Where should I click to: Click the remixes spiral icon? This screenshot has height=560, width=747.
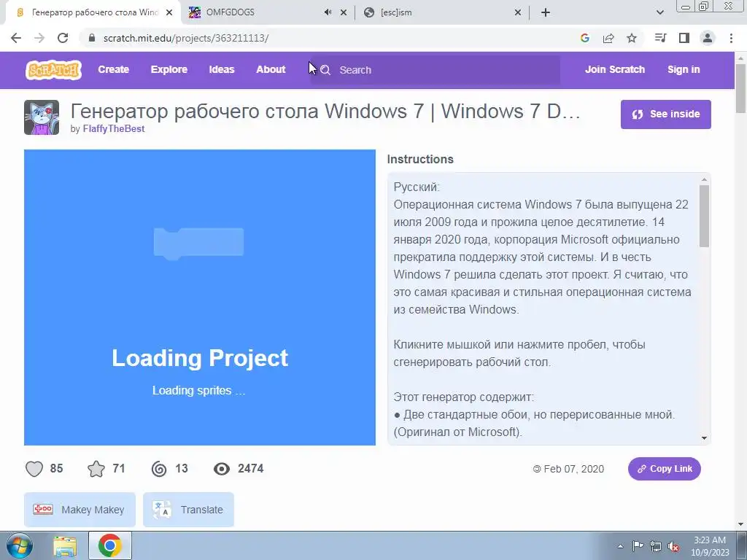coord(159,469)
